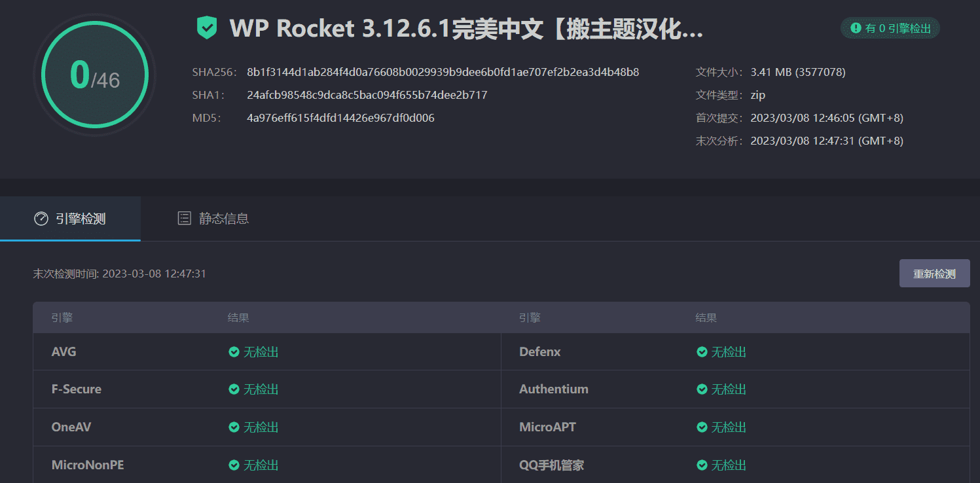Click the 无检出 result text for OneAV
Viewport: 980px width, 483px height.
pyautogui.click(x=261, y=427)
